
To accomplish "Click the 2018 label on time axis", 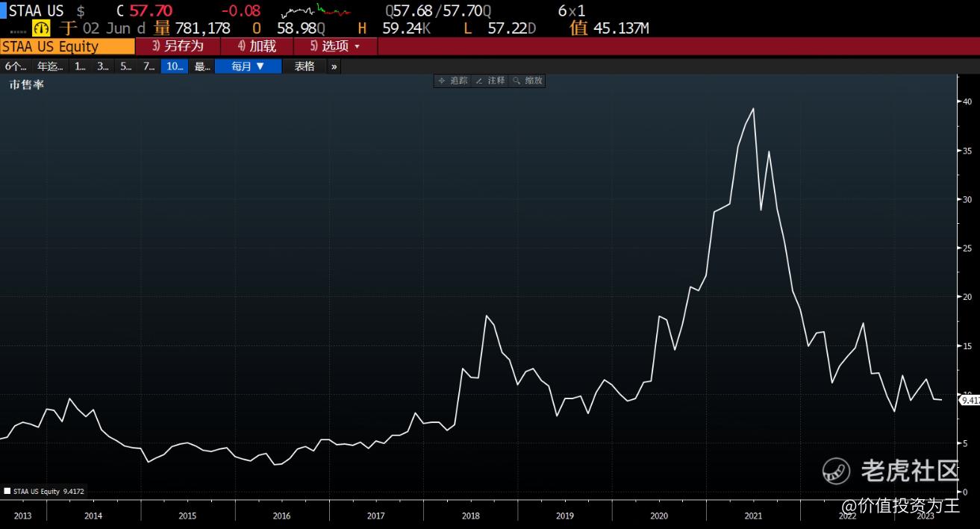I will pos(470,516).
